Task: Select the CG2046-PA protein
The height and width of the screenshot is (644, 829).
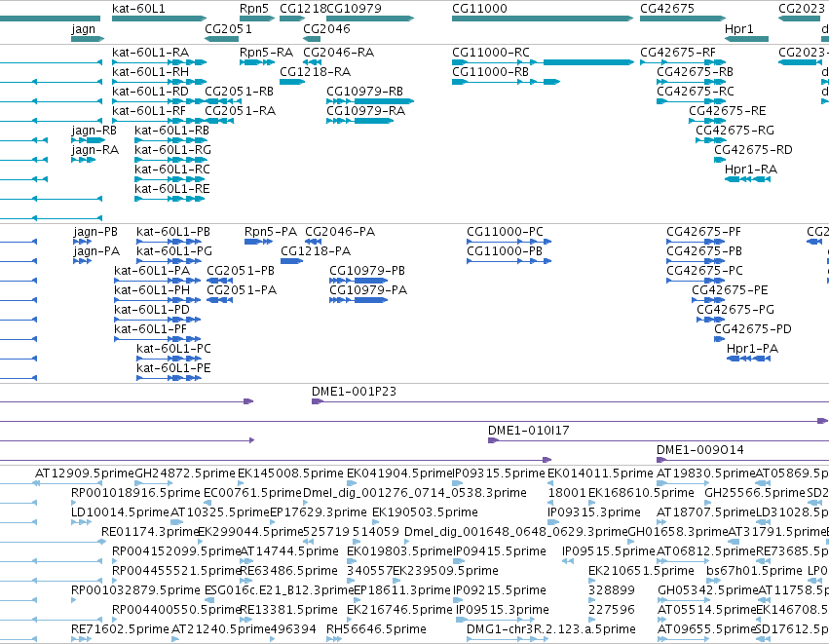Action: coord(314,242)
